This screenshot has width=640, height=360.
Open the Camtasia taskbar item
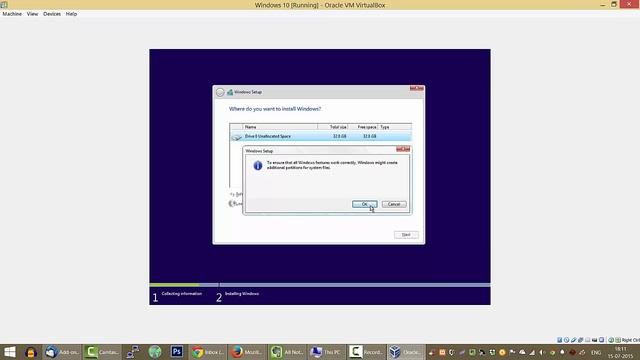point(102,352)
